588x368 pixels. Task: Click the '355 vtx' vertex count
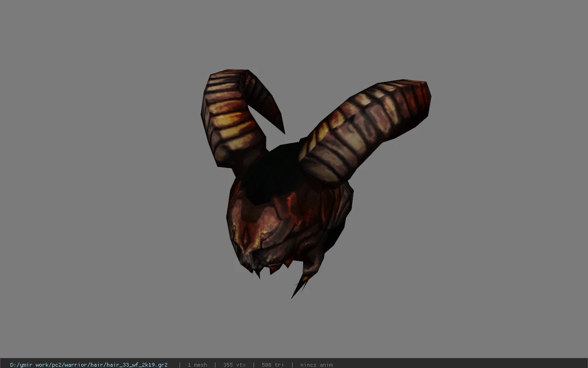click(234, 365)
